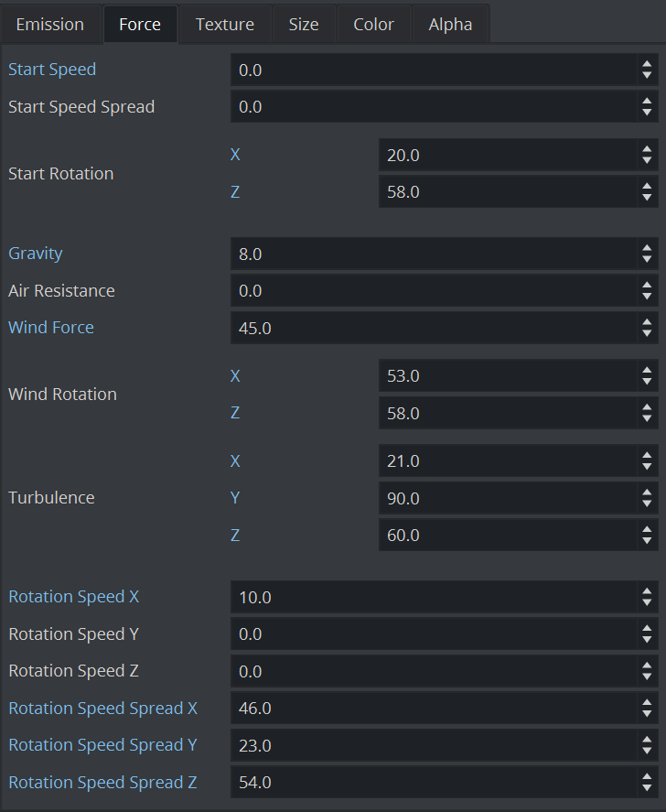The image size is (666, 812).
Task: Increase Turbulence Y with up arrow
Action: pos(648,493)
